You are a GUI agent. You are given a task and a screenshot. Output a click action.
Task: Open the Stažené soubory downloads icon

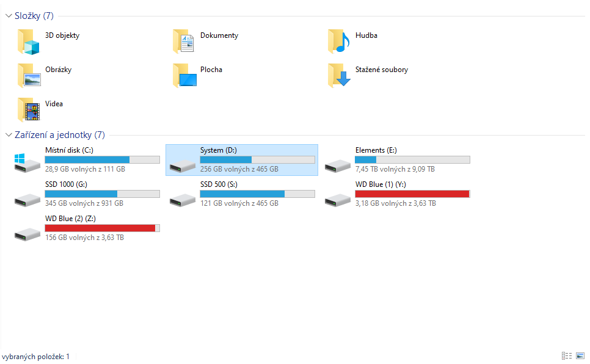coord(339,76)
